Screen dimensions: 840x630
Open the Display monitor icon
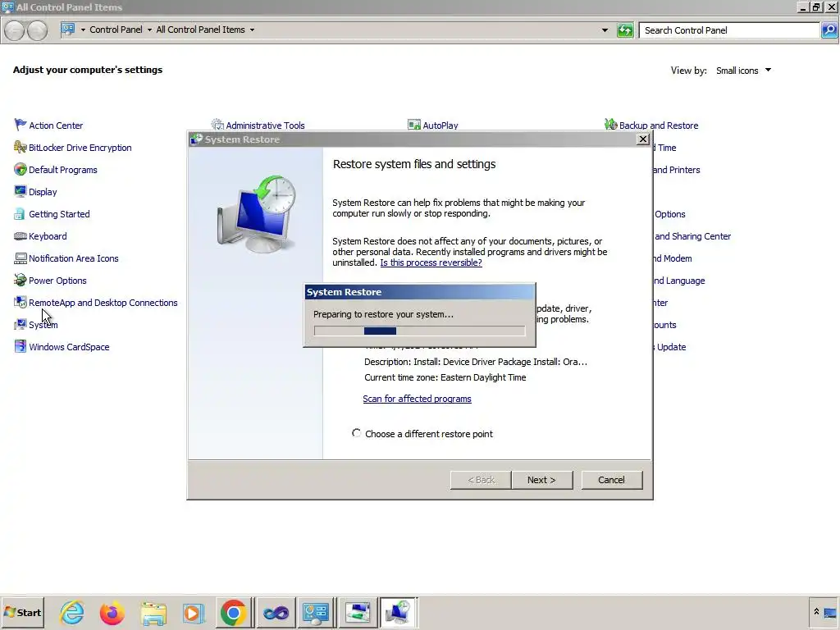[21, 191]
